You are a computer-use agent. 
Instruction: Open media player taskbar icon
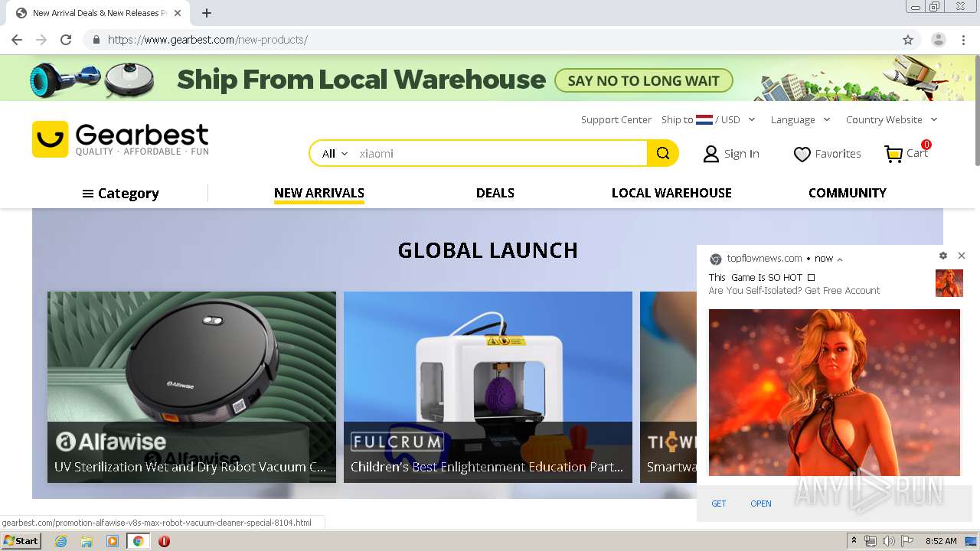point(113,541)
